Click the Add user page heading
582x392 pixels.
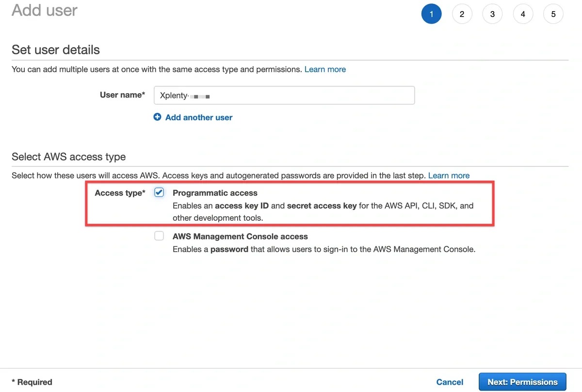(x=44, y=10)
